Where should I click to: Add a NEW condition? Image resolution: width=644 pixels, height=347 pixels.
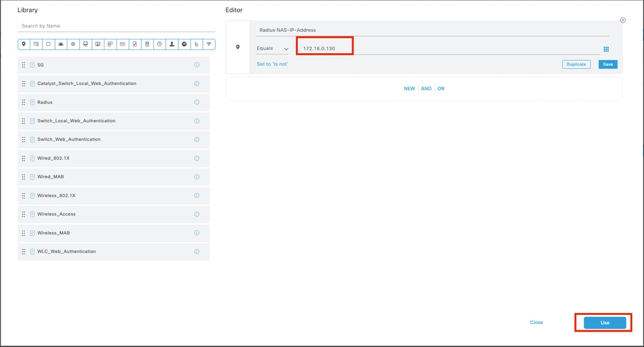(x=410, y=88)
